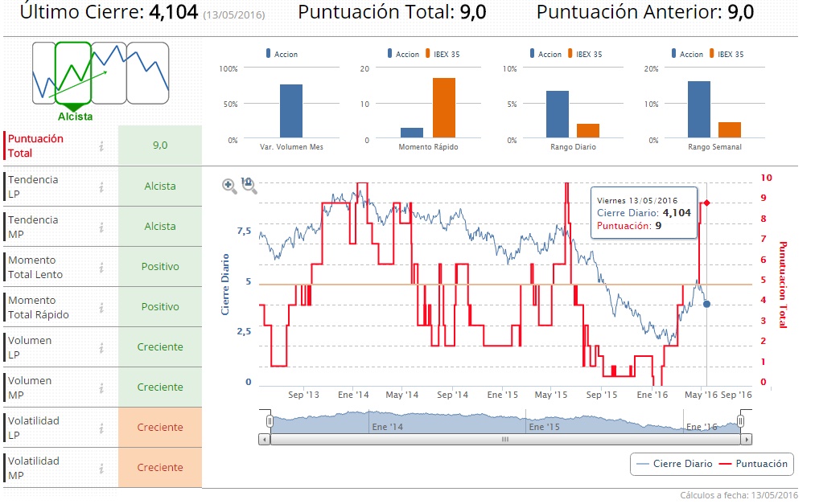Toggle IBEX 35 legend in Rango Diario chart

click(x=585, y=54)
